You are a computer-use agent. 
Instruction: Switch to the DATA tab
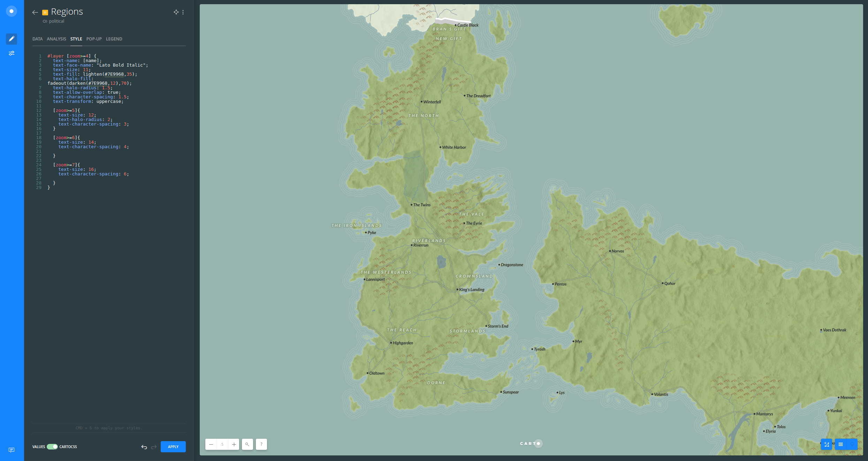click(37, 39)
